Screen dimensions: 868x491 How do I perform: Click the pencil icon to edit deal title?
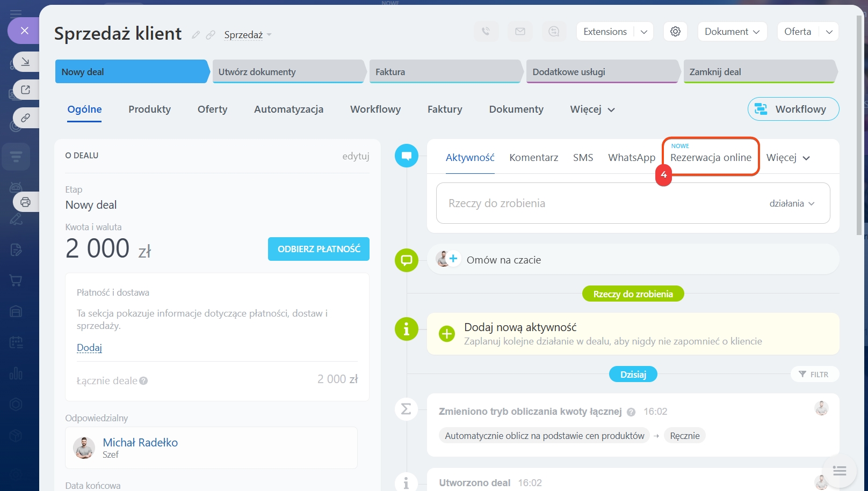pyautogui.click(x=196, y=35)
